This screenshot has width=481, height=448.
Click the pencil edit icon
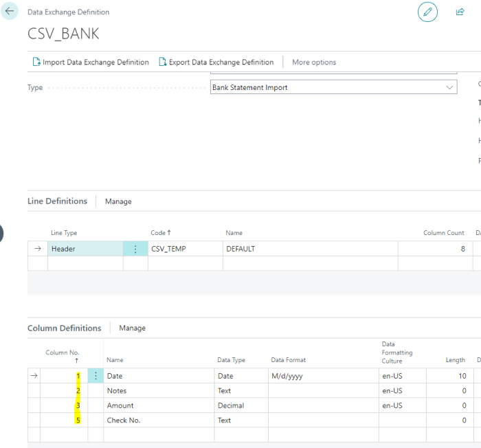[x=427, y=12]
